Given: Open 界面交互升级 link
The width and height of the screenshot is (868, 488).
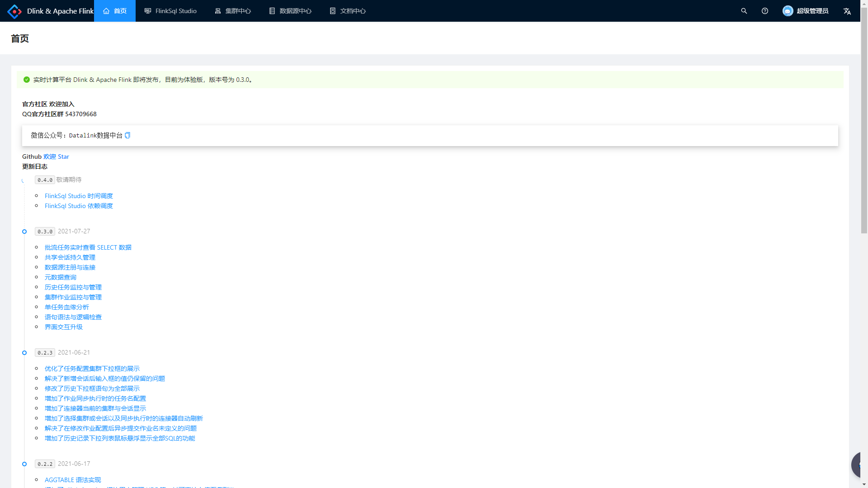Looking at the screenshot, I should (x=64, y=327).
